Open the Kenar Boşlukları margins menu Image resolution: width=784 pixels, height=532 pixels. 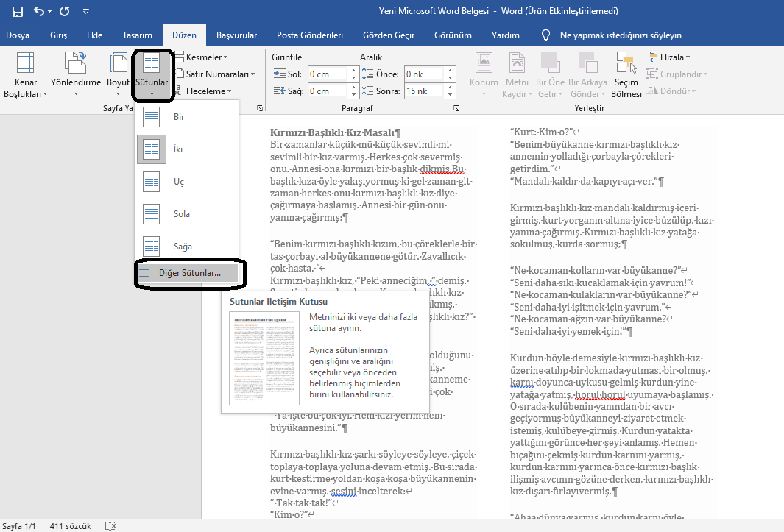(26, 74)
